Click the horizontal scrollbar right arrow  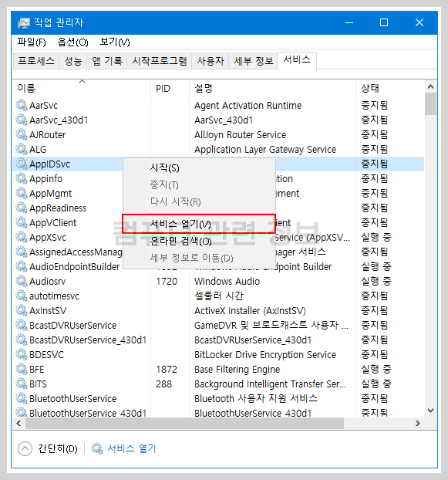418,424
